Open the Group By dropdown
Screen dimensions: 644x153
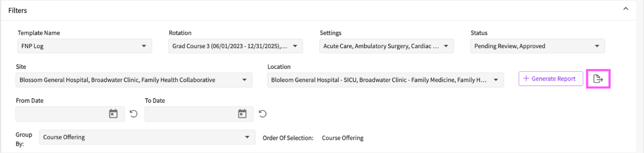tap(147, 137)
